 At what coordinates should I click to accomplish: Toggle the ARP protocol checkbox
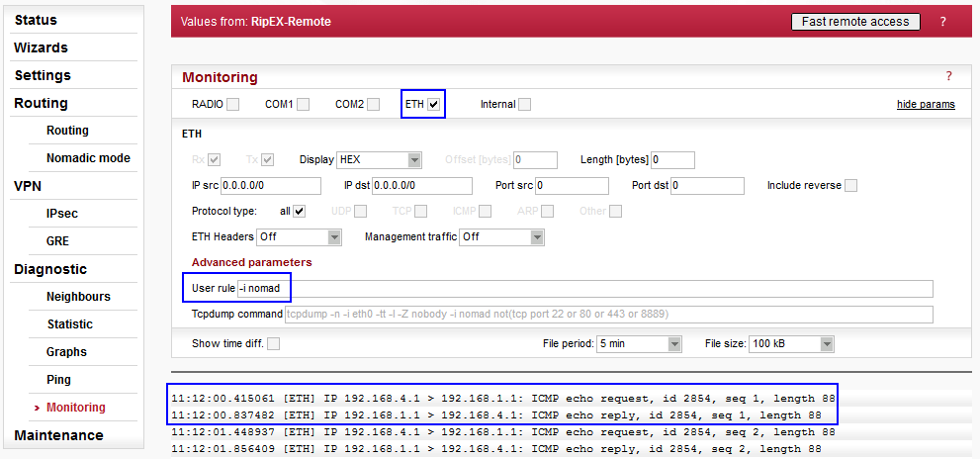click(x=548, y=211)
